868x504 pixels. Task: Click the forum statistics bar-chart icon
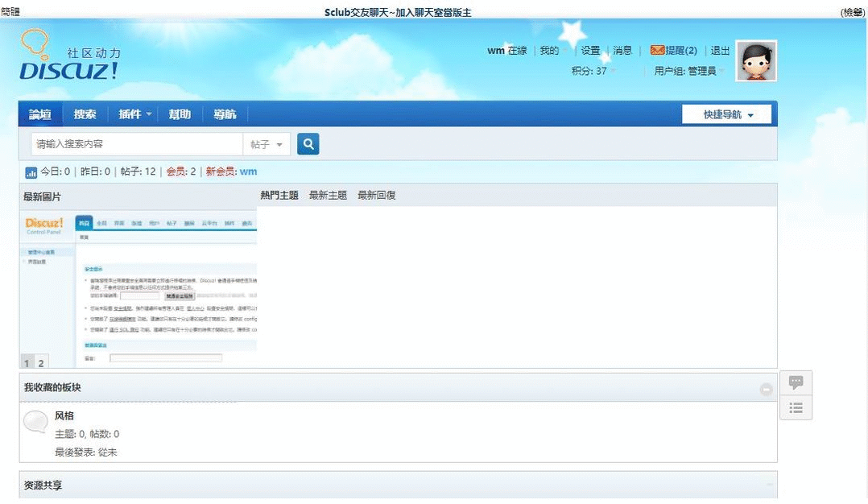[x=31, y=172]
